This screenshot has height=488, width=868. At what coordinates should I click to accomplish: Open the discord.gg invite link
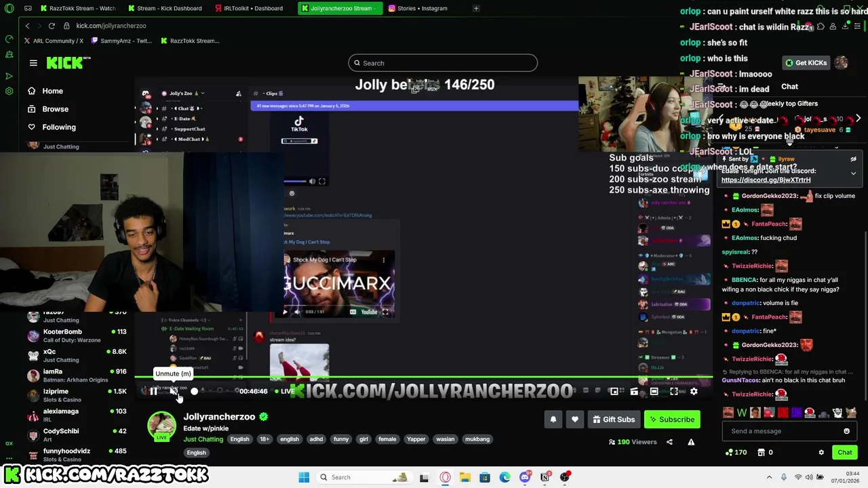click(766, 180)
